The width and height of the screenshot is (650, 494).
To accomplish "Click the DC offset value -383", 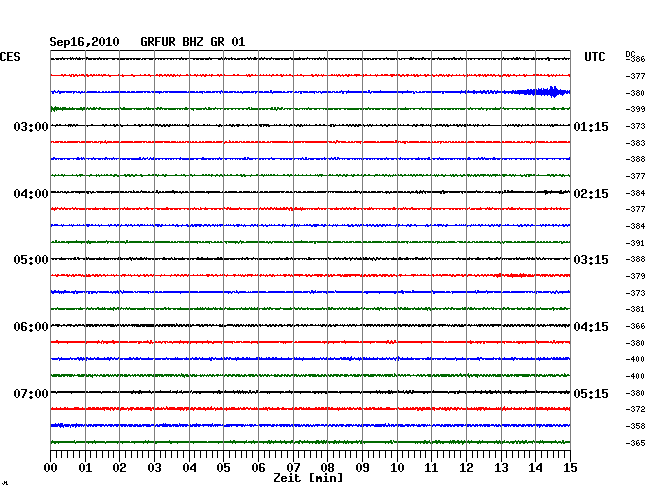I will 635,143.
